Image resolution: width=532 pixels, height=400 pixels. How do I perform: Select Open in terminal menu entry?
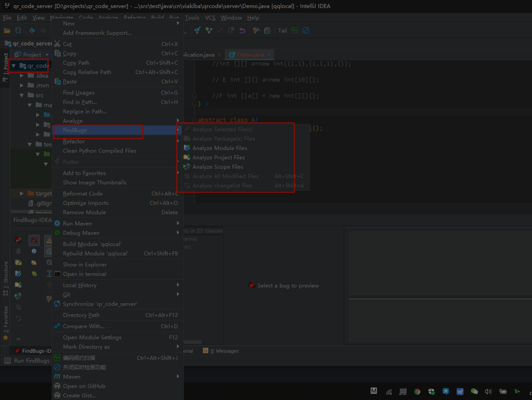(118, 274)
